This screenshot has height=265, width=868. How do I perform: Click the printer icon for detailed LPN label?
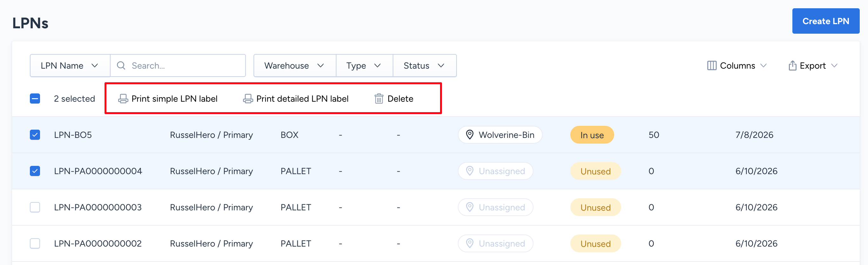click(248, 99)
